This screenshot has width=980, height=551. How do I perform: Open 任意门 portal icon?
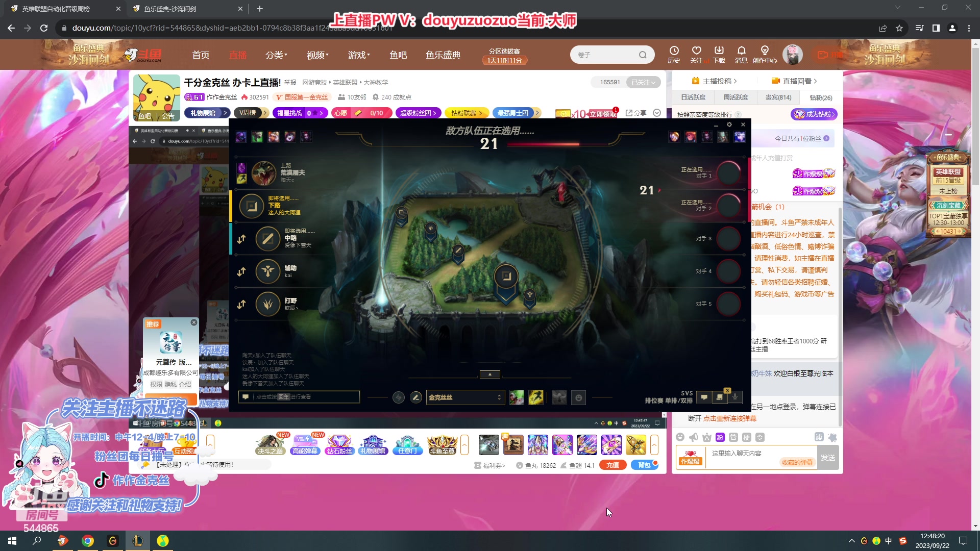(407, 444)
